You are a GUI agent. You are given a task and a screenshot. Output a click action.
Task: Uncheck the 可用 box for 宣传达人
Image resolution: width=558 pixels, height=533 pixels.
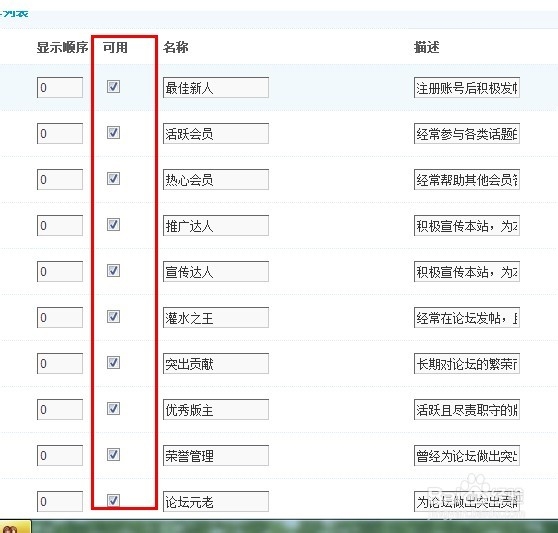[113, 270]
